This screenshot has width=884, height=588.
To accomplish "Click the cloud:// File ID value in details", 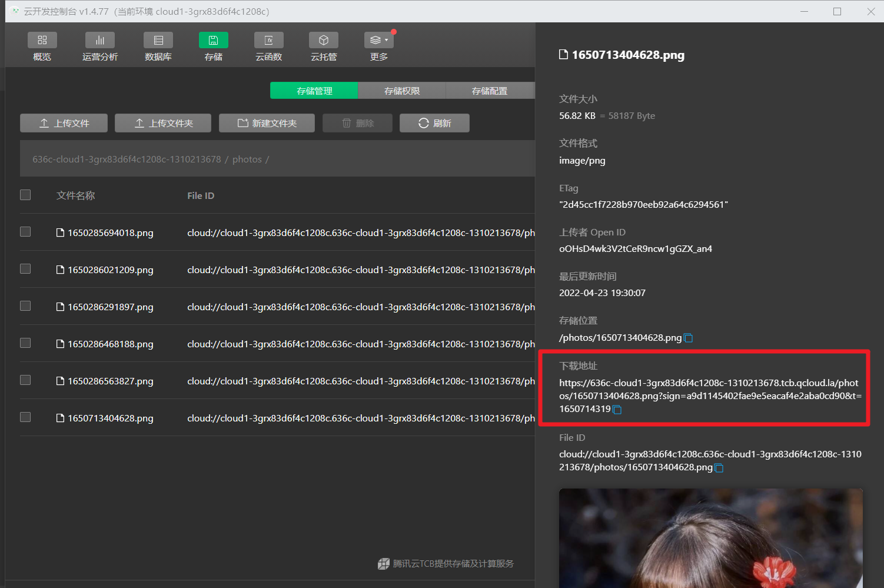I will coord(710,461).
